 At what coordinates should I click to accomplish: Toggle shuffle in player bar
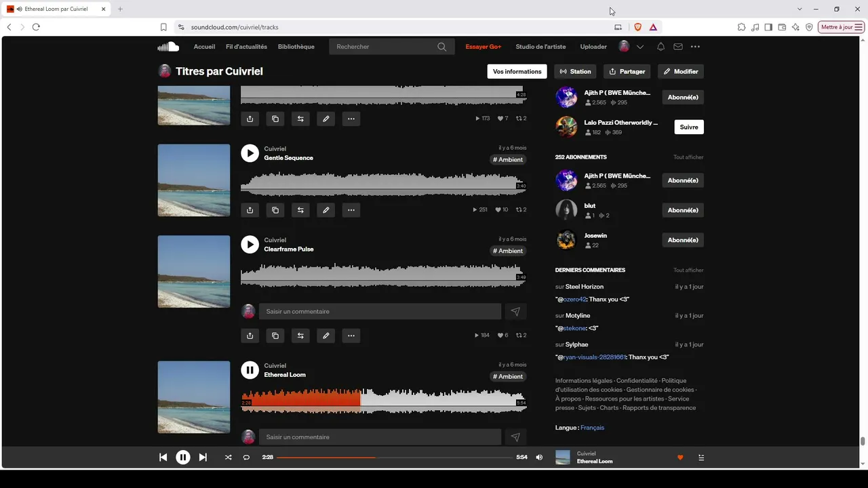(228, 457)
